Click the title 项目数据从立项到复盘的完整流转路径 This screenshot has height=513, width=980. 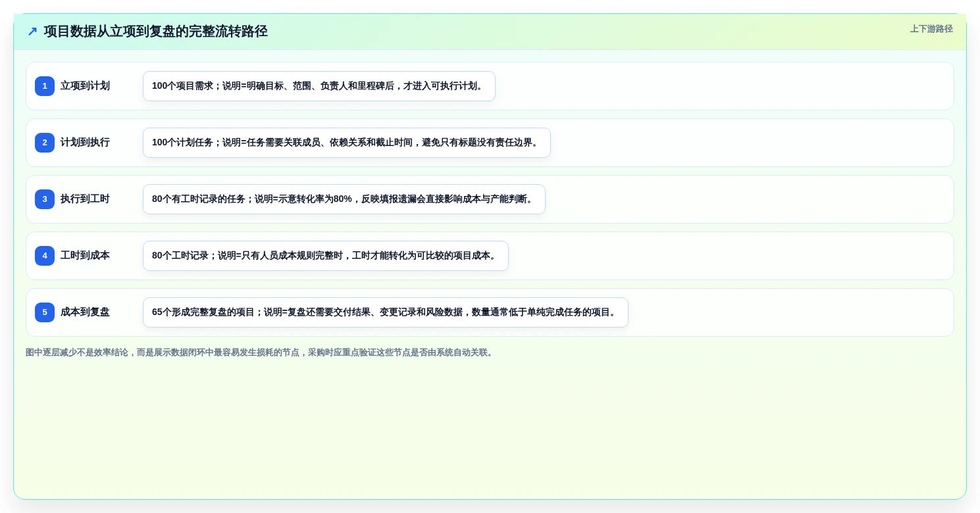tap(156, 32)
